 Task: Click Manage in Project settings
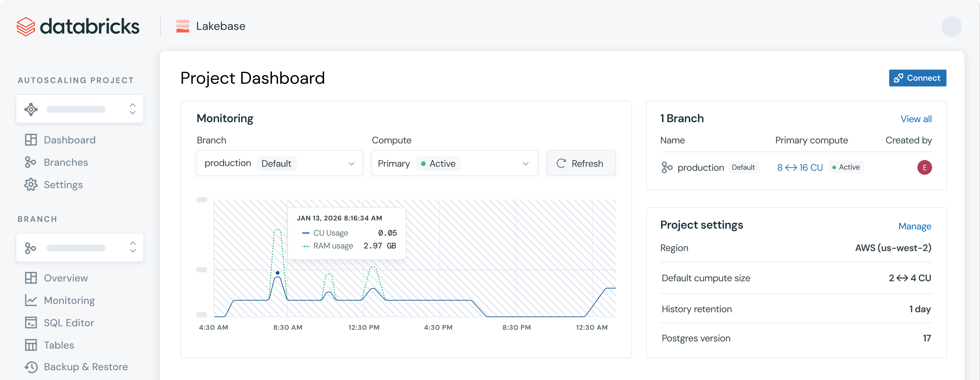[915, 226]
